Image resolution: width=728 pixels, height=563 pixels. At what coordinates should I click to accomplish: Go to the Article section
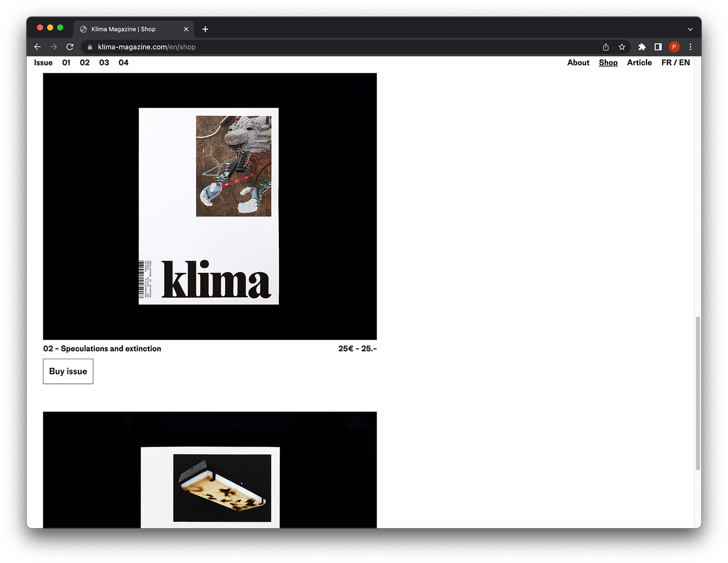point(639,63)
